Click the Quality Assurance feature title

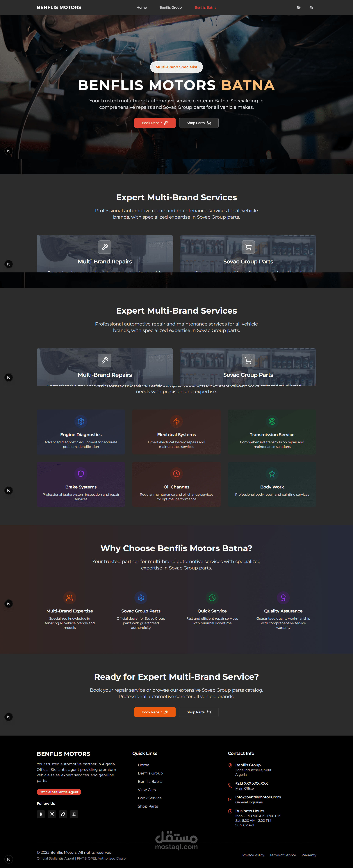pyautogui.click(x=283, y=611)
